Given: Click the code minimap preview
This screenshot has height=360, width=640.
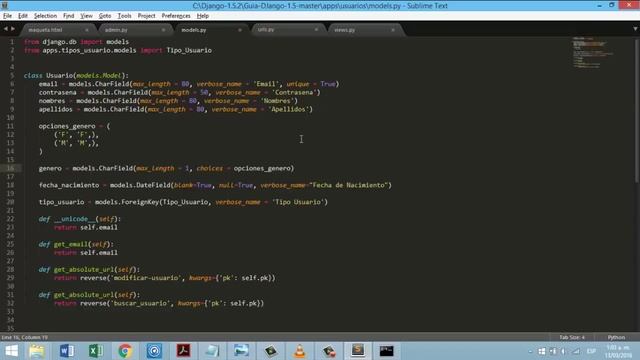Looking at the screenshot, I should point(592,52).
